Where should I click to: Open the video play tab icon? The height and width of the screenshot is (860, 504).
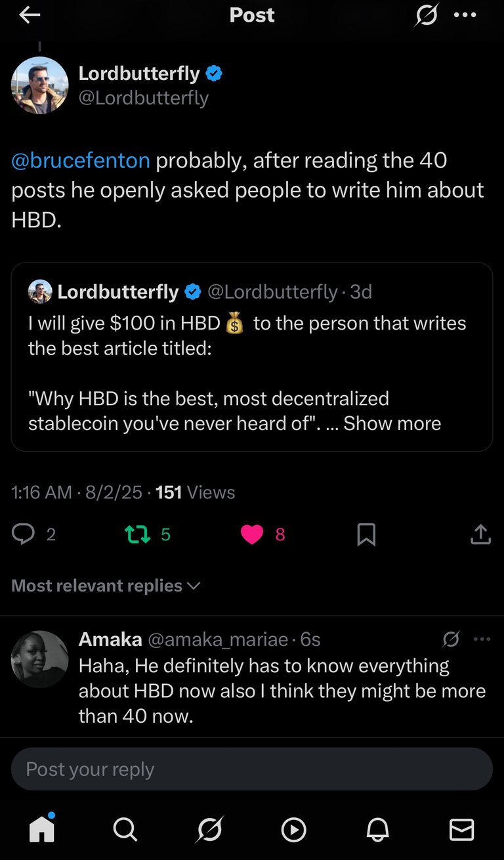[293, 830]
